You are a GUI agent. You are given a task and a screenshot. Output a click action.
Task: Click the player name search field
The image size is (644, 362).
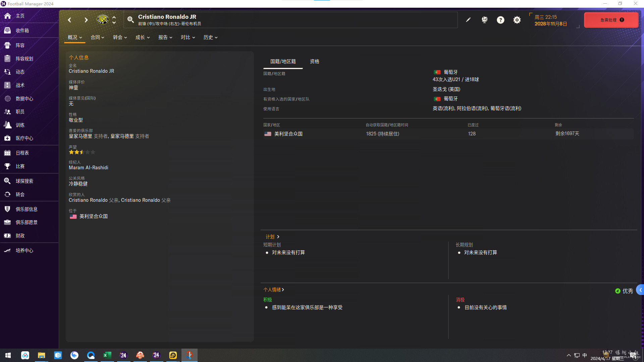290,20
